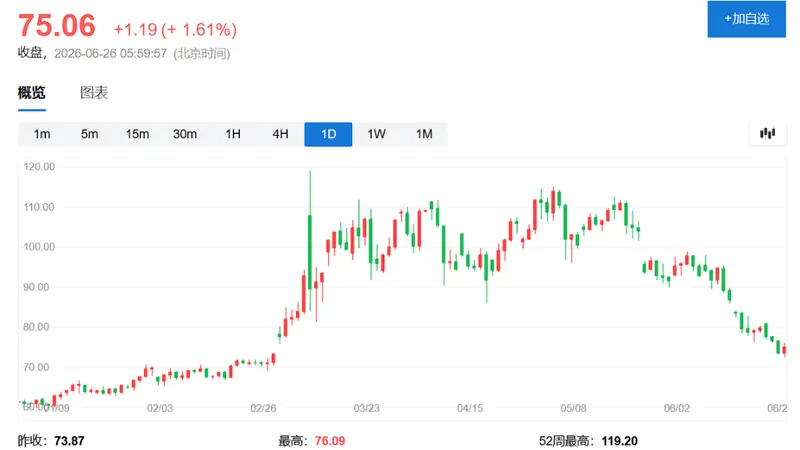Click the 03/23 date axis label
The height and width of the screenshot is (450, 800).
click(367, 408)
